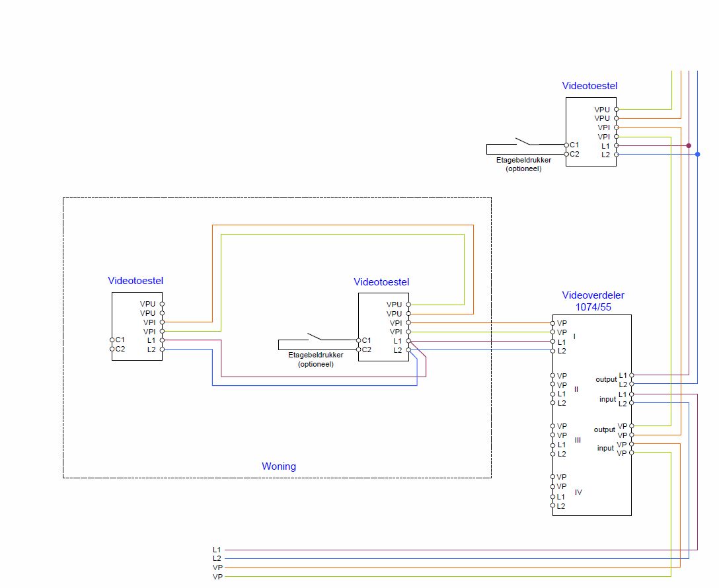Screen dimensions: 719x588
Task: Click C1 terminal on Woning unit without bell push
Action: (112, 340)
